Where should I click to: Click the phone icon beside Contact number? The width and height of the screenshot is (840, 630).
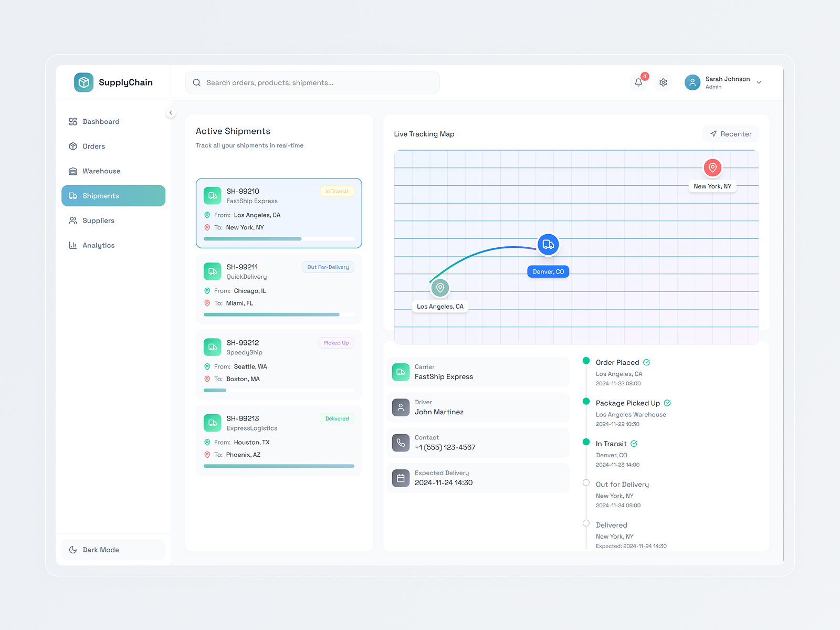(x=401, y=443)
